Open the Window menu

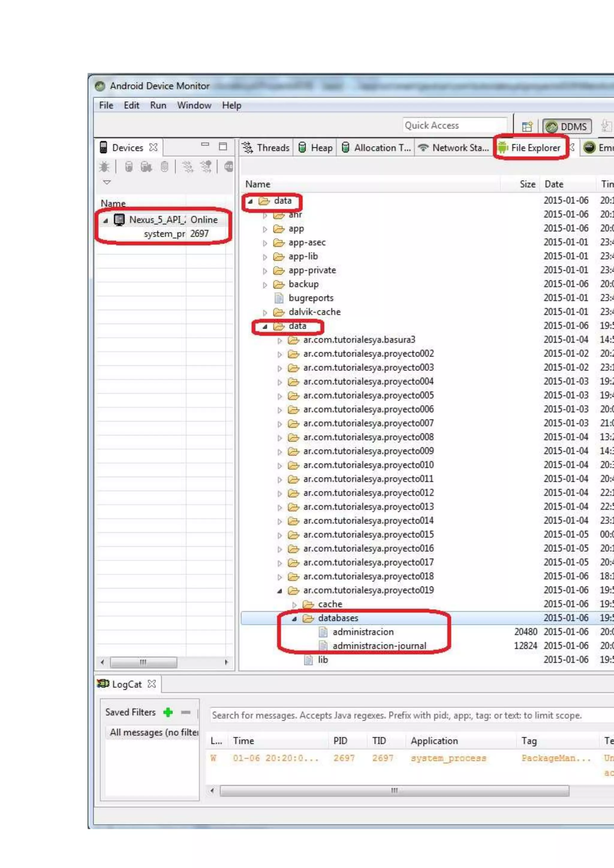(x=194, y=106)
